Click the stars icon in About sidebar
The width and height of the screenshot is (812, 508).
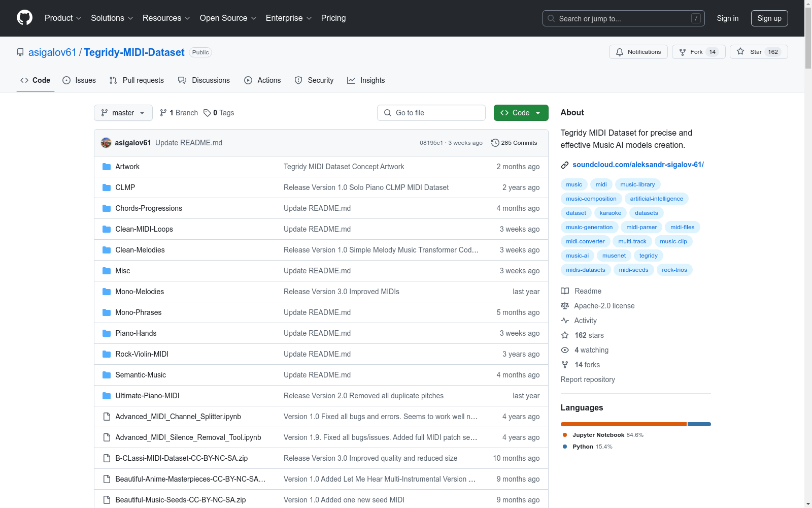[565, 335]
